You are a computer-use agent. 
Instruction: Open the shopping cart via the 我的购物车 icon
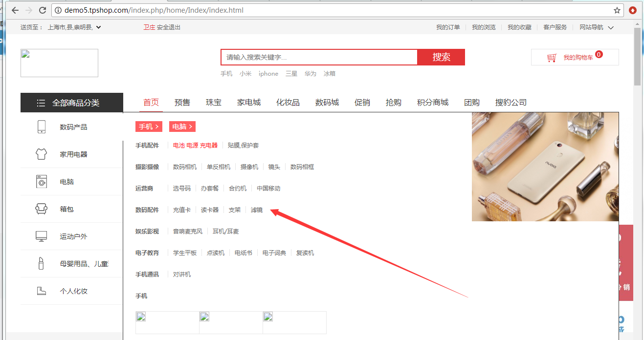[552, 57]
